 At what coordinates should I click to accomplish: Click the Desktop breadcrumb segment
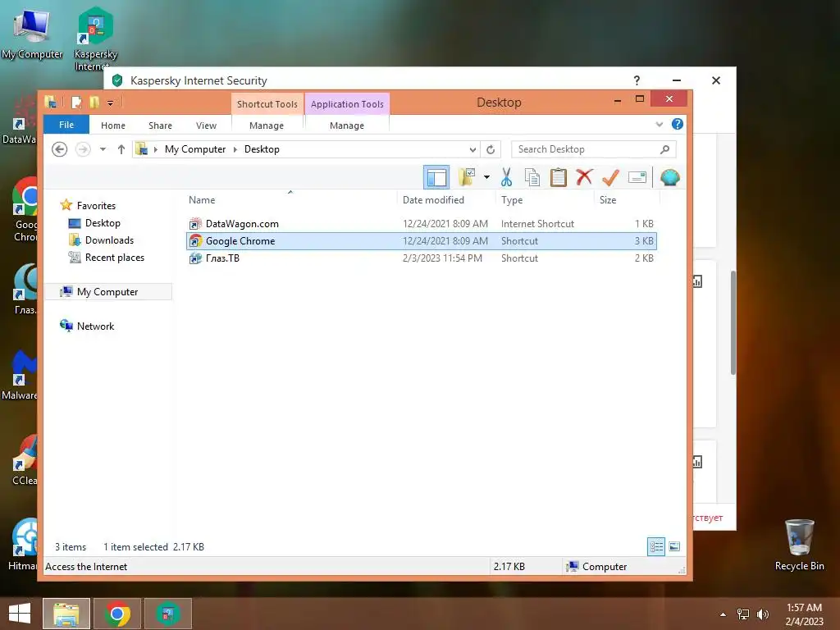[x=262, y=149]
